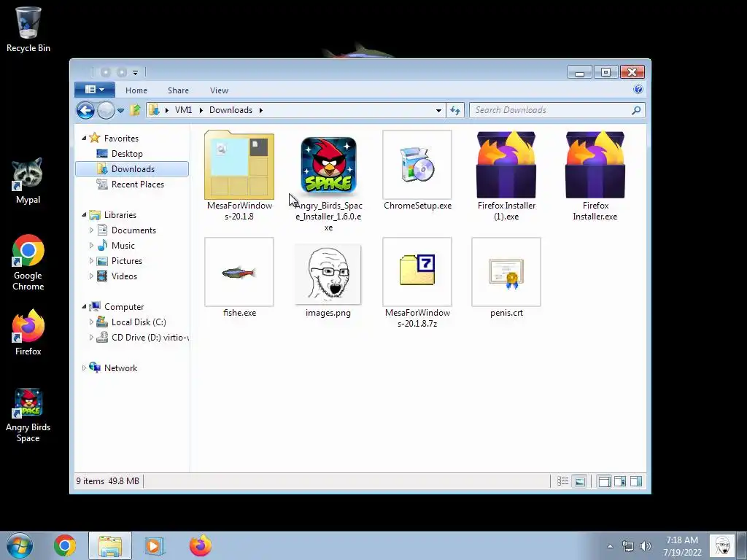Click the File Explorer taskbar button
Viewport: 747px width, 560px height.
(110, 545)
